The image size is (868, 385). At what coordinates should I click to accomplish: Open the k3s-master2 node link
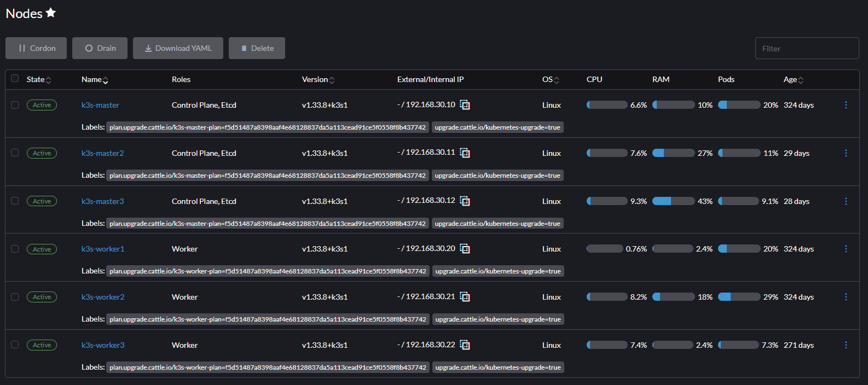[103, 153]
